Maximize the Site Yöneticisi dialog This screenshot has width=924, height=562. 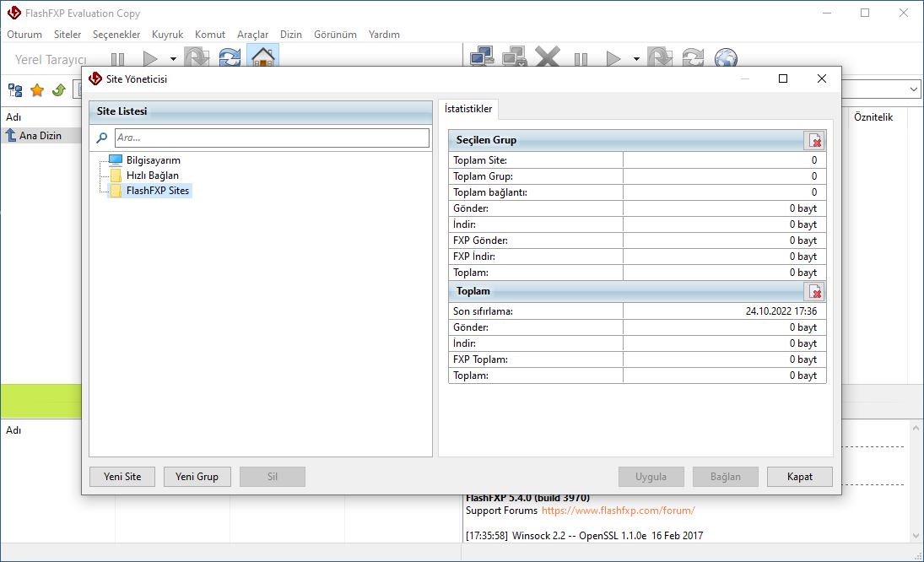point(782,78)
